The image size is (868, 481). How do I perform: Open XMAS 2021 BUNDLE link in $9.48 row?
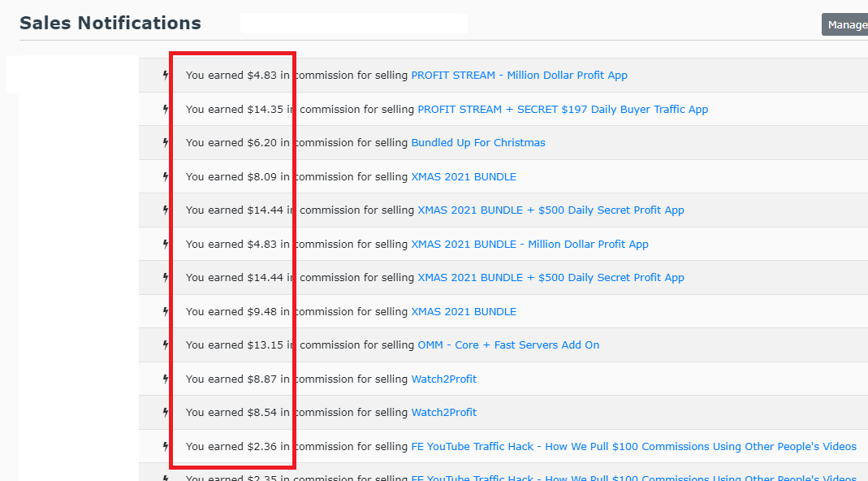click(464, 311)
